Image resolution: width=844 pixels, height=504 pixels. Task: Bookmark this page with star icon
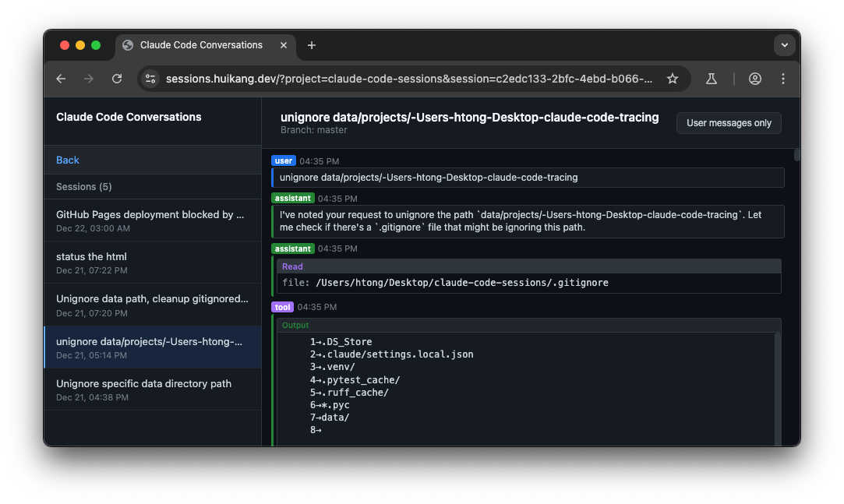tap(673, 79)
